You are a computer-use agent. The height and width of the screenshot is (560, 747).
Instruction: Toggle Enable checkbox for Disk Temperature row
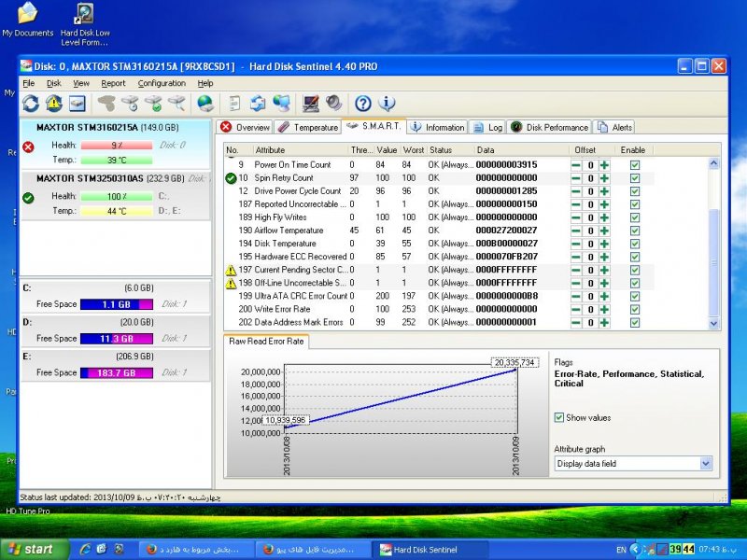pos(635,244)
